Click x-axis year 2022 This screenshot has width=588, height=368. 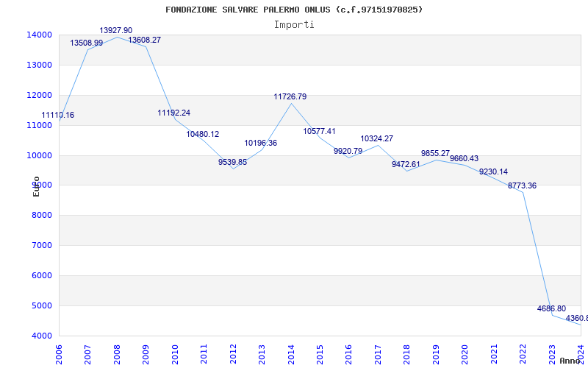pyautogui.click(x=523, y=354)
